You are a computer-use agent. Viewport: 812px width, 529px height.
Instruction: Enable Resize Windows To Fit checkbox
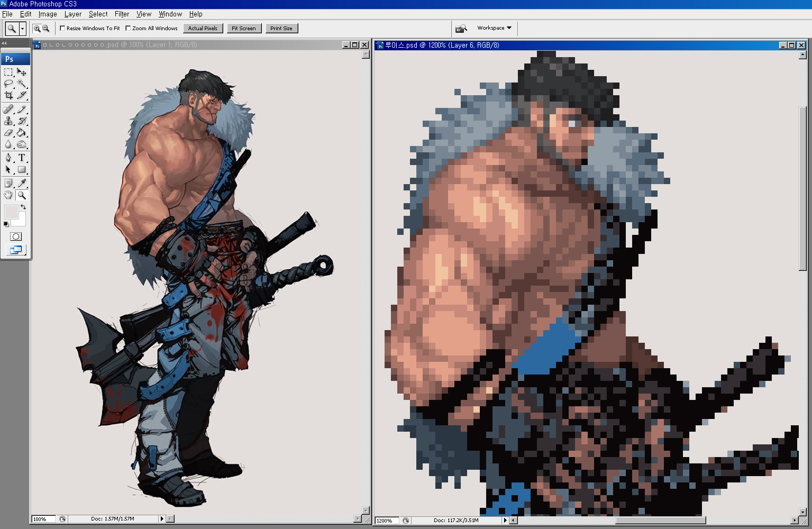click(x=62, y=28)
